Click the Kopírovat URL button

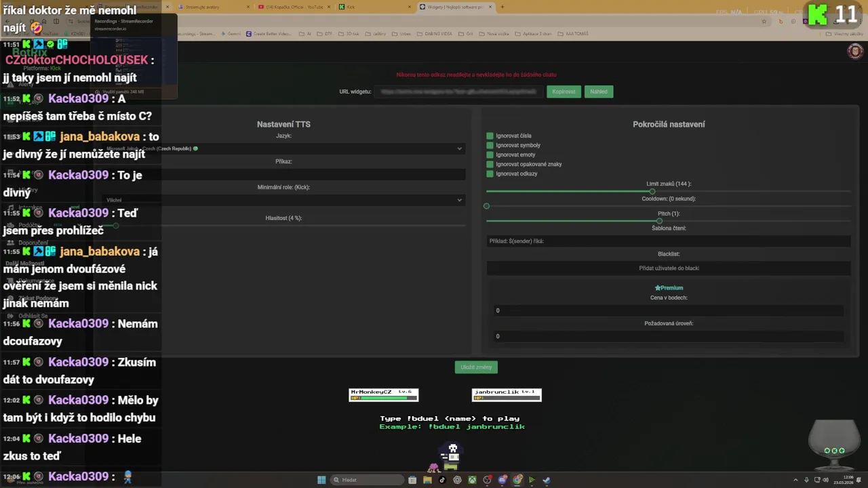point(564,91)
